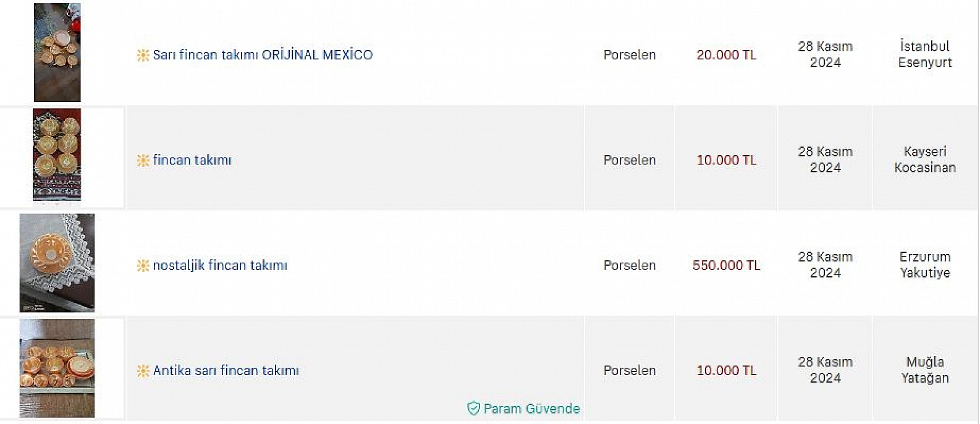
Task: Open the Antika sarı fincan takımı listing
Action: coord(226,370)
